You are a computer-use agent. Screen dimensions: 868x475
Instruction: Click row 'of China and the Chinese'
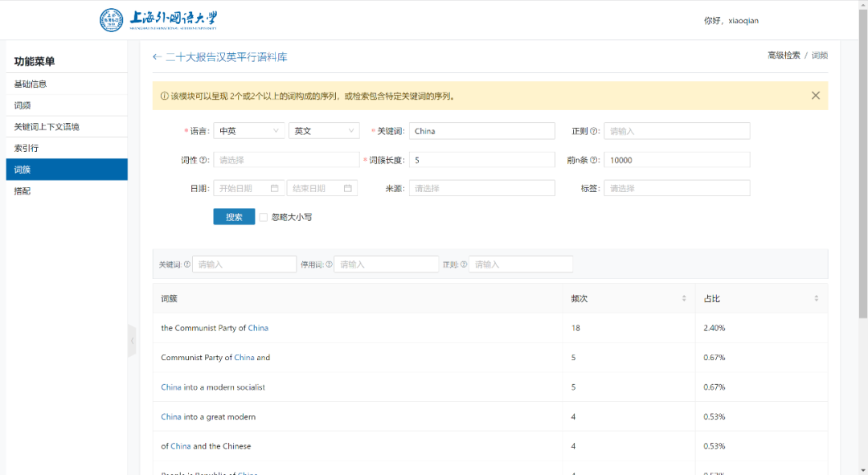coord(490,445)
